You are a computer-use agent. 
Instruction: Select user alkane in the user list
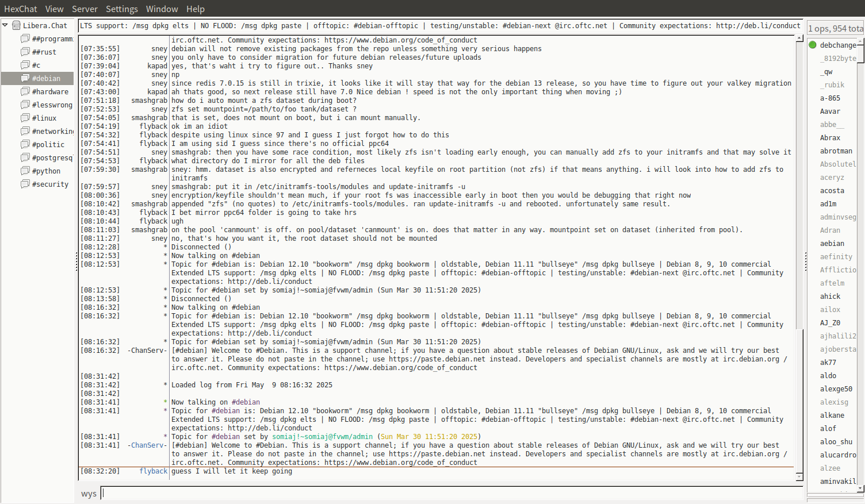[x=832, y=415]
